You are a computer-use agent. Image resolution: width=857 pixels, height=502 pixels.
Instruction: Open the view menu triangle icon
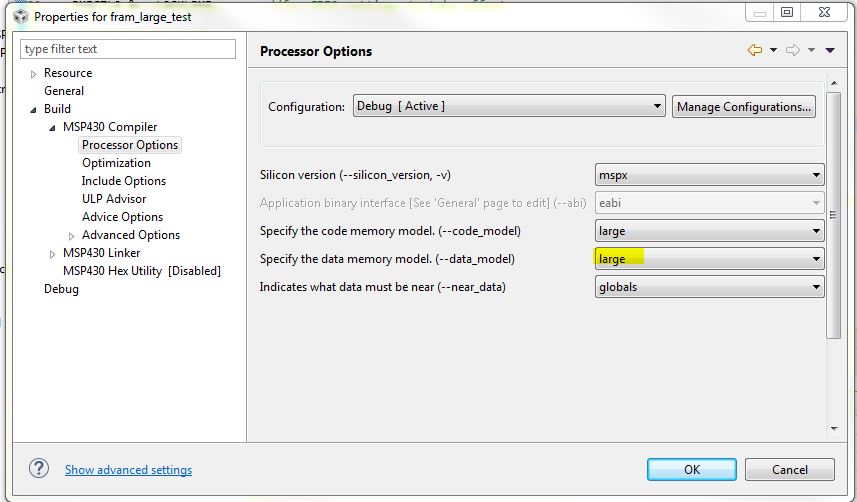830,51
